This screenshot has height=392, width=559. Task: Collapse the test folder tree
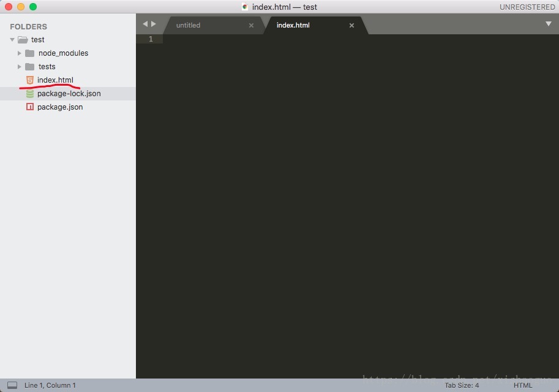coord(12,40)
